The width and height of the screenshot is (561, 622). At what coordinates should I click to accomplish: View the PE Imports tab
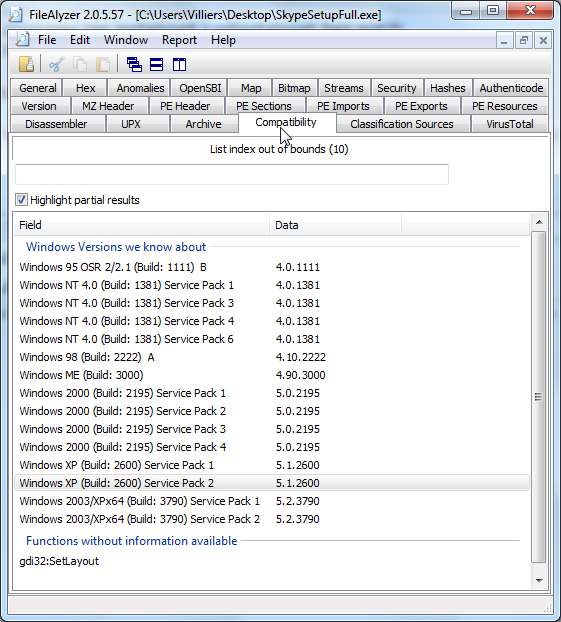pos(343,106)
